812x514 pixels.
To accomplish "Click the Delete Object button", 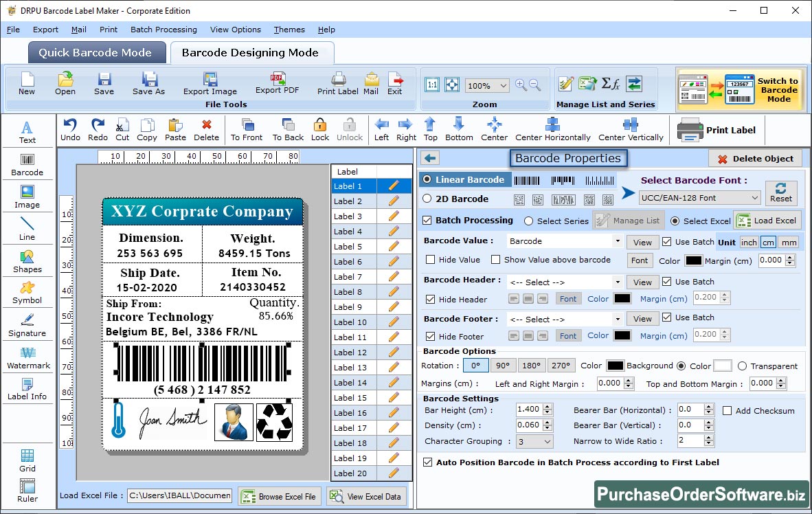I will point(755,159).
